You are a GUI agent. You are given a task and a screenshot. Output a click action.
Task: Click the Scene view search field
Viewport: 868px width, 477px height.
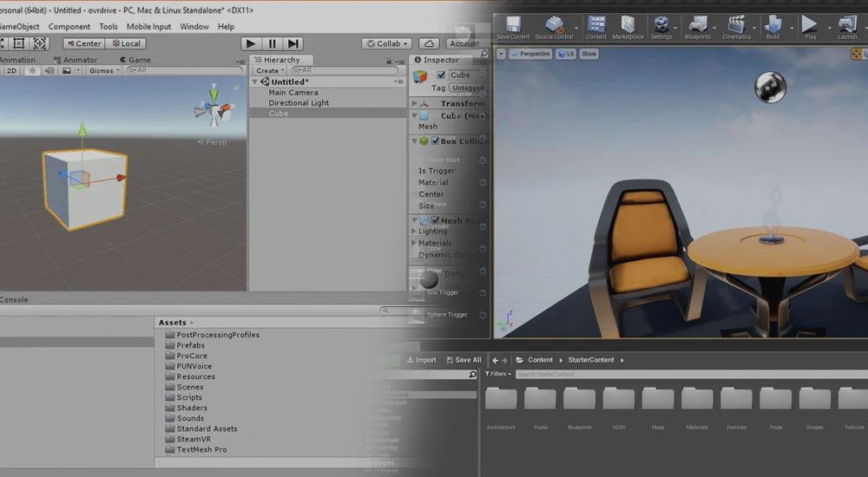click(x=184, y=70)
